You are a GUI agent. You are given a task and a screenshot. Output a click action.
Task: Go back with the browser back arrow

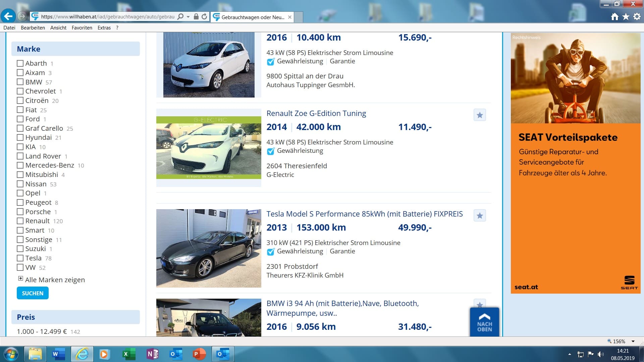8,16
